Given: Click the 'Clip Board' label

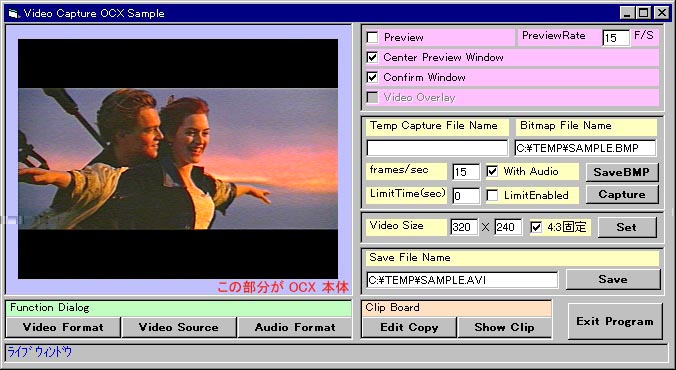Looking at the screenshot, I should (x=392, y=307).
